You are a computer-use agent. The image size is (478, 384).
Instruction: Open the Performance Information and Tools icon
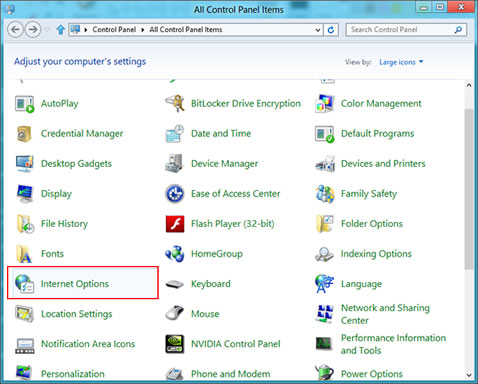click(x=324, y=344)
